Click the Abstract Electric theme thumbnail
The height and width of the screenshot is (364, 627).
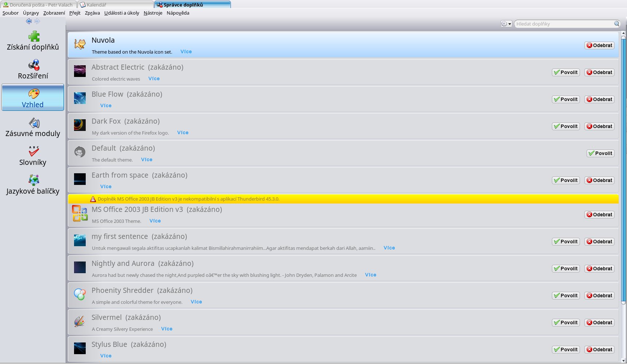coord(80,71)
